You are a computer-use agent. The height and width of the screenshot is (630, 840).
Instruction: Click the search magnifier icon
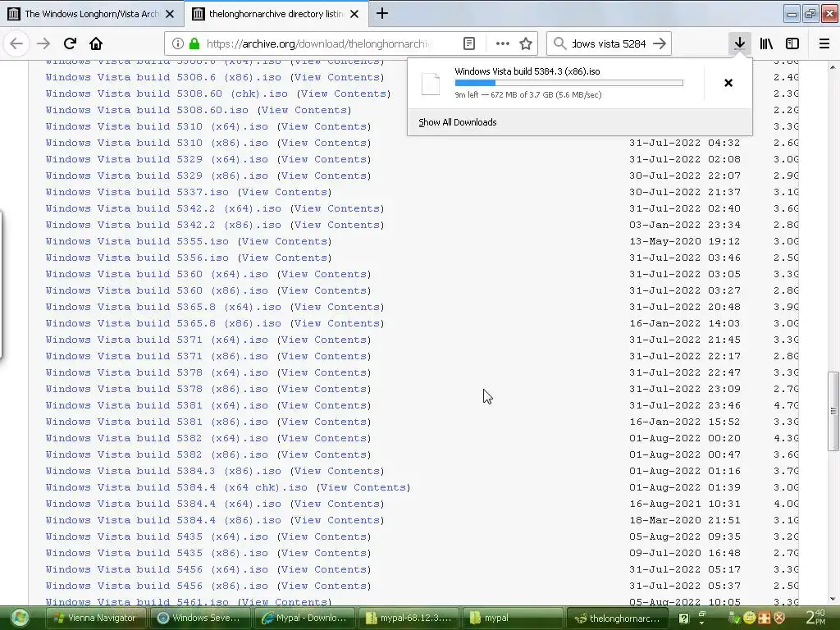click(x=559, y=44)
